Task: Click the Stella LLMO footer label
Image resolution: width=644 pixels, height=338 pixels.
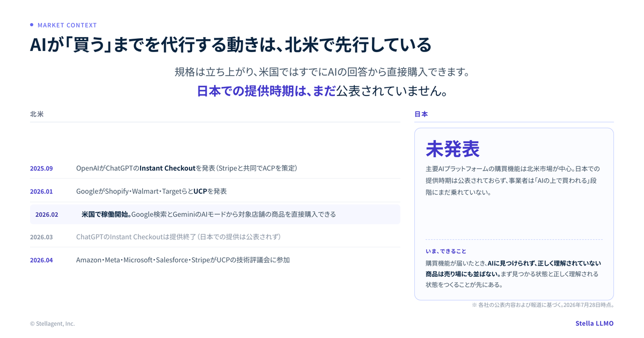Action: pyautogui.click(x=594, y=324)
